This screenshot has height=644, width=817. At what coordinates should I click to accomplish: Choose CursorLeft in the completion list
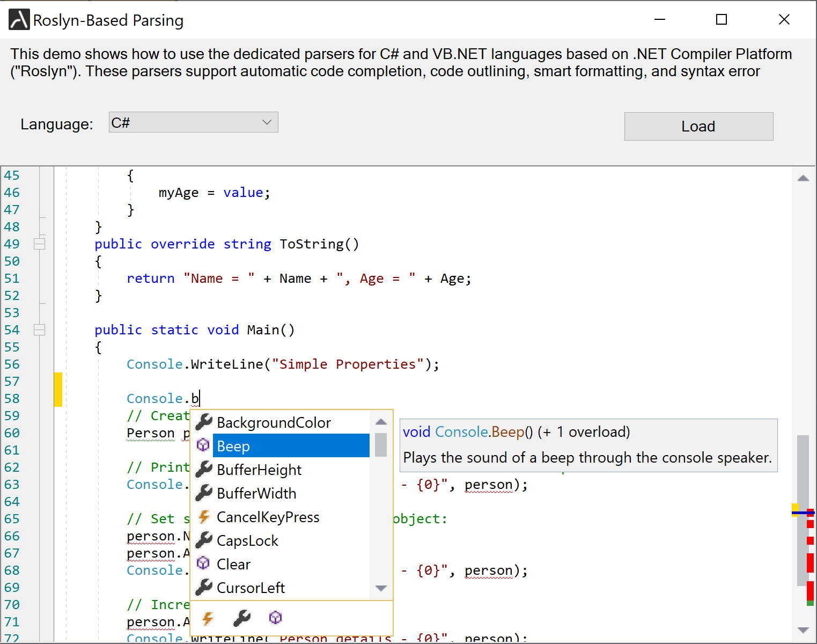pos(251,588)
